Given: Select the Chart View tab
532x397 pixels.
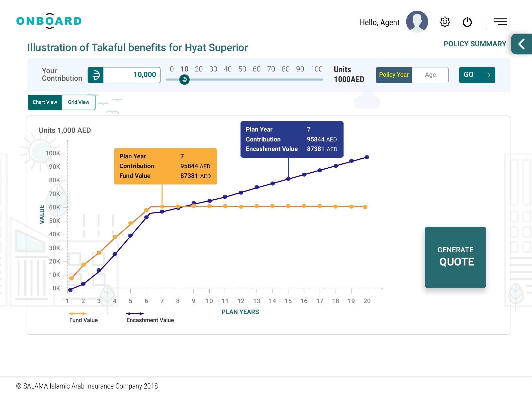Looking at the screenshot, I should tap(45, 102).
